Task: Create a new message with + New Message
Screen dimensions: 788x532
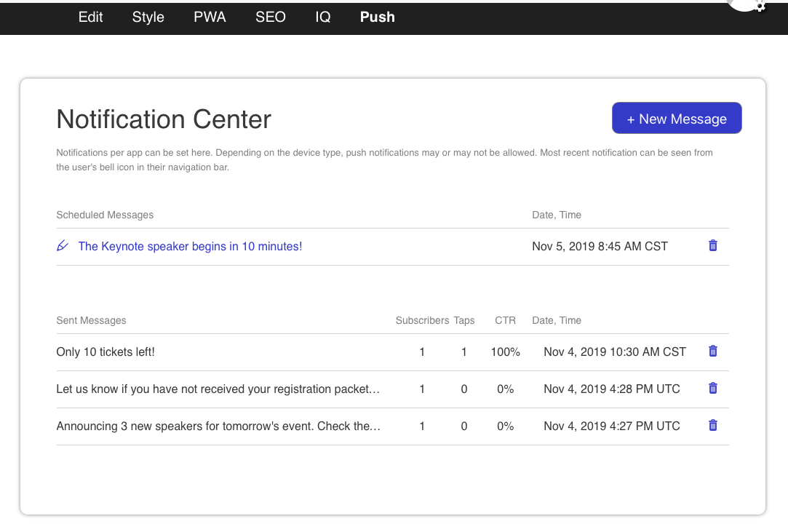Action: 677,119
